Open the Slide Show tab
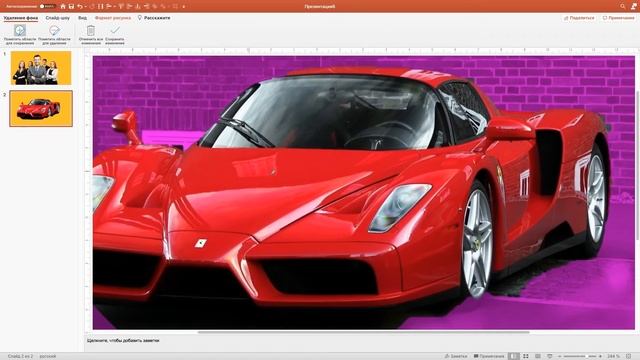 [x=58, y=18]
